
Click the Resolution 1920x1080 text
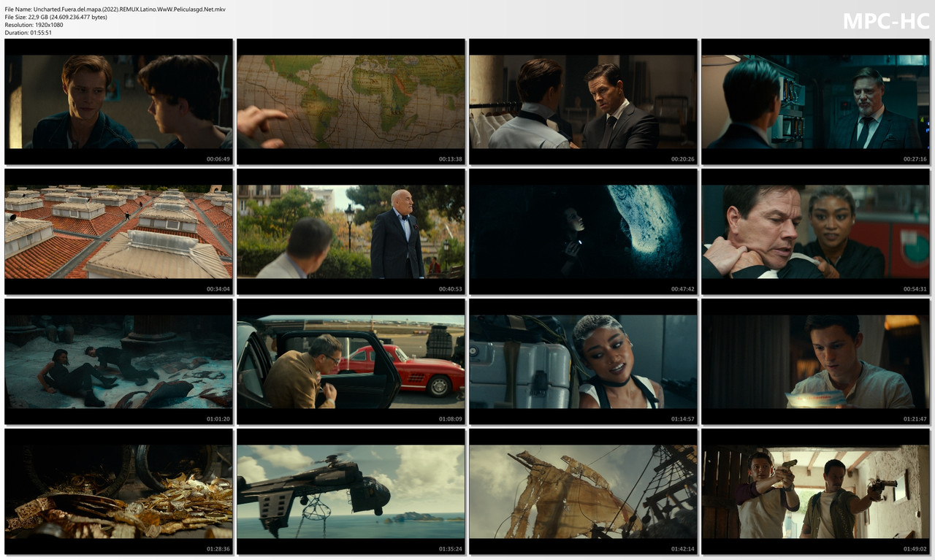point(34,25)
